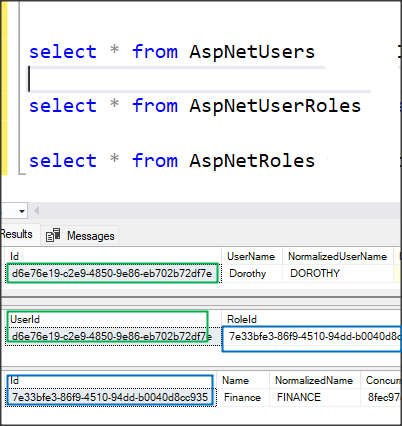This screenshot has width=402, height=426.
Task: Switch to the Results tab
Action: (17, 234)
